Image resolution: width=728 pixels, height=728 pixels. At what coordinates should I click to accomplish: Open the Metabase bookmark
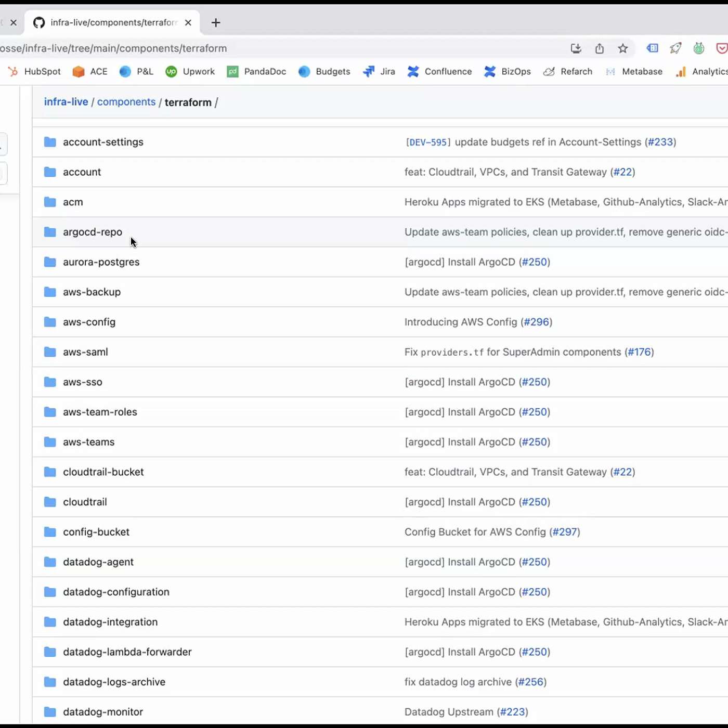[634, 72]
